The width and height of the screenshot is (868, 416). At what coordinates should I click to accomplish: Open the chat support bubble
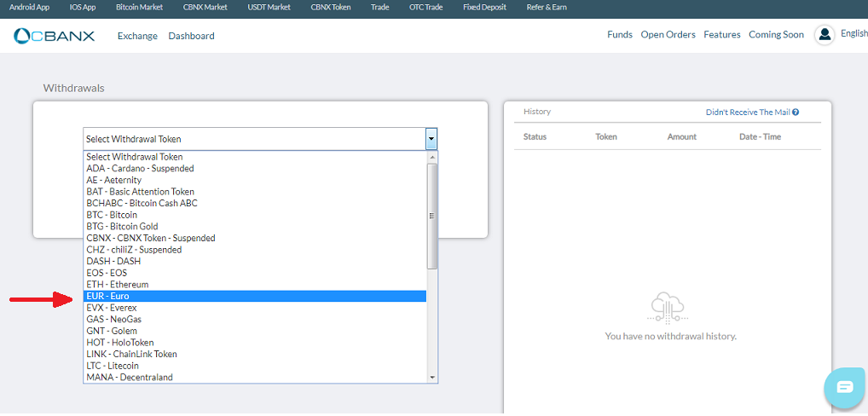click(x=845, y=387)
